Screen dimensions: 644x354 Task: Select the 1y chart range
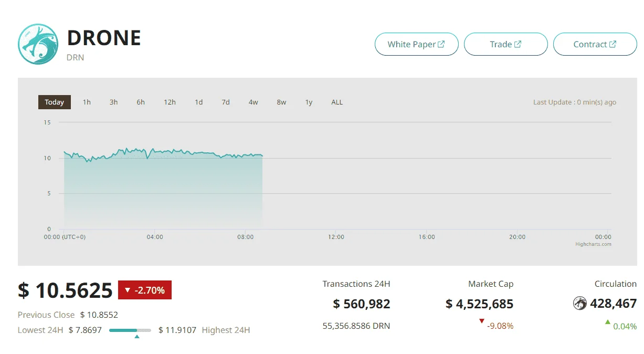309,102
